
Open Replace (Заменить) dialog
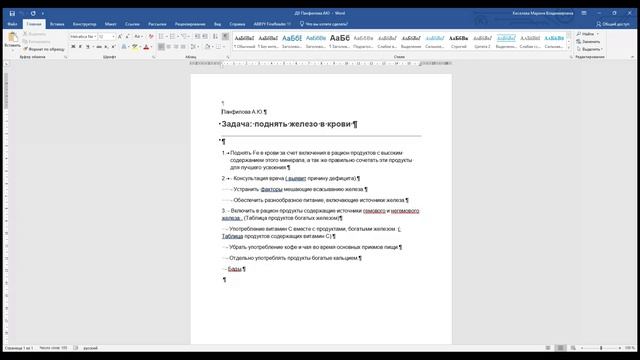click(588, 42)
